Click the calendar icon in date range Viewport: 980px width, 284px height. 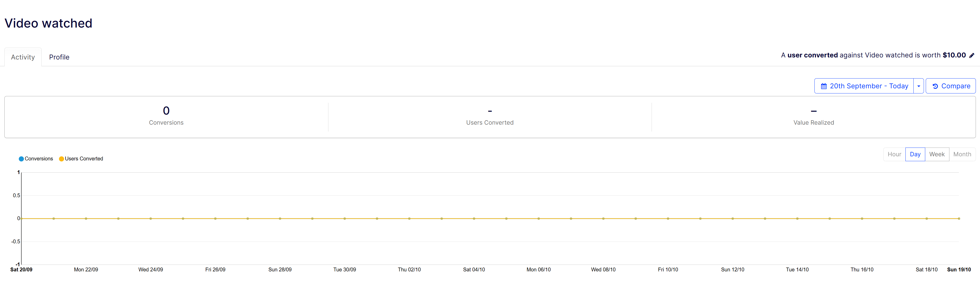pos(824,87)
